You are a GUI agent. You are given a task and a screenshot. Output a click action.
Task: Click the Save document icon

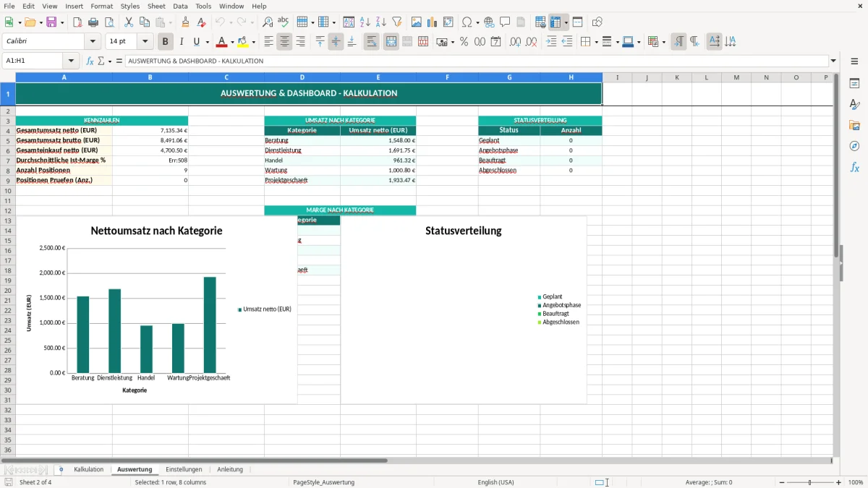(x=51, y=22)
